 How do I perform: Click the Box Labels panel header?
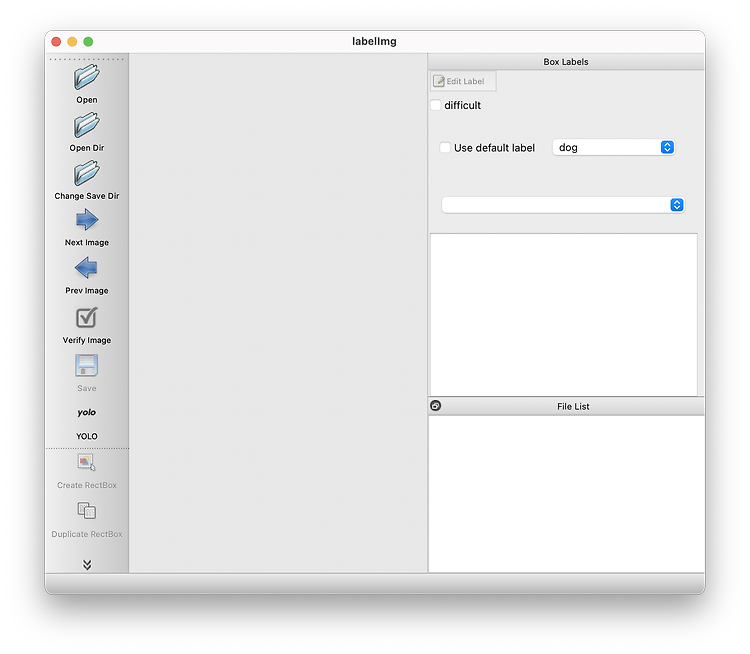pyautogui.click(x=566, y=62)
